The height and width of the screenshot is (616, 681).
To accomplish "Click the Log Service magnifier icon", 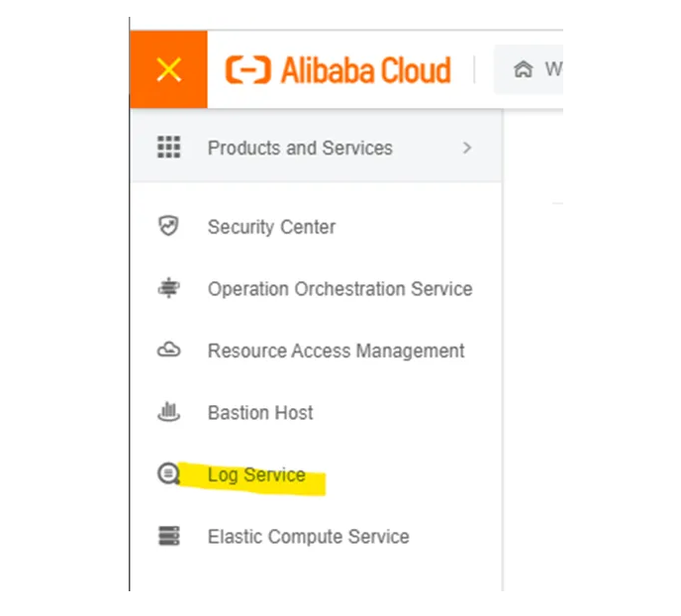I will pos(169,474).
